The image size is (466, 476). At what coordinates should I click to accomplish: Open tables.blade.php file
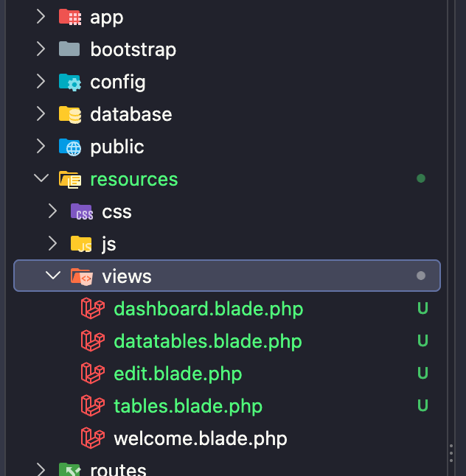188,407
